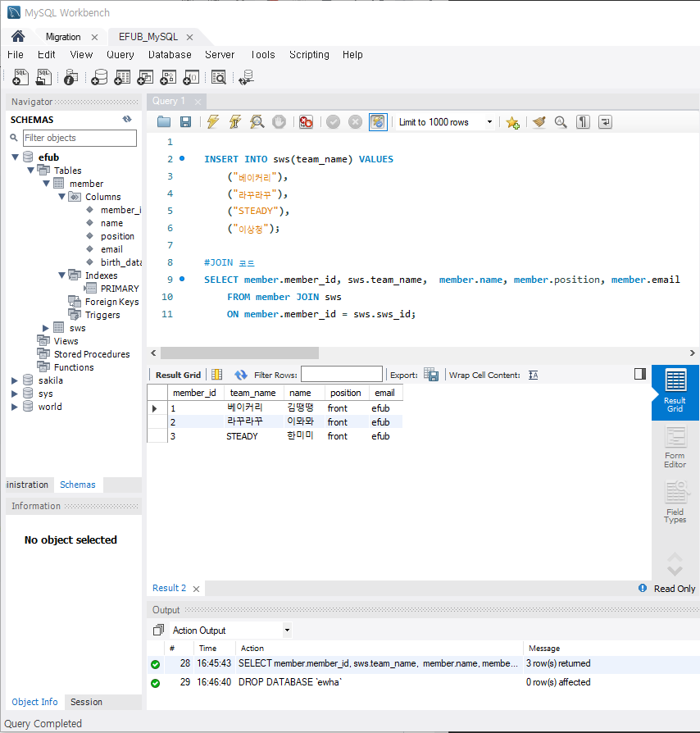Save query as favorite snippet star
The height and width of the screenshot is (733, 700).
pyautogui.click(x=512, y=122)
